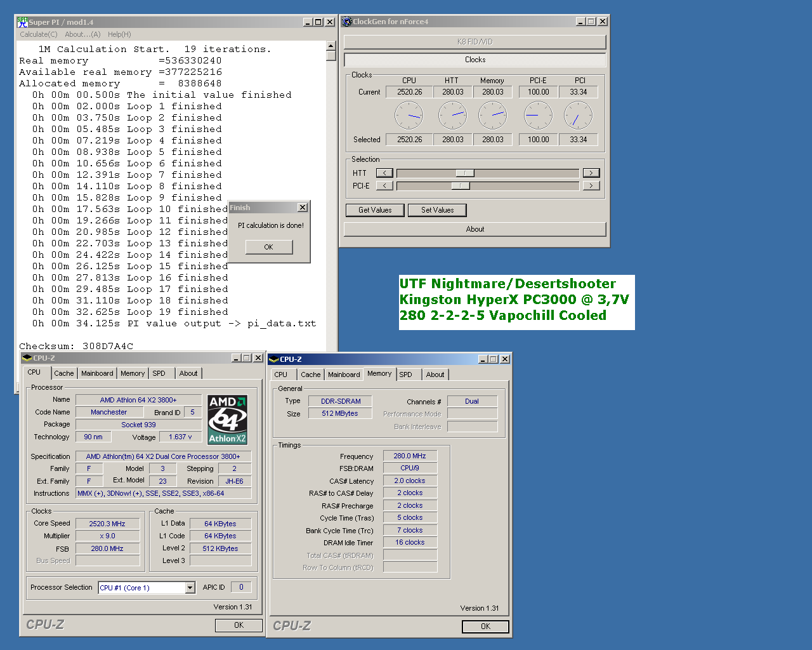Open About menu in Super PI
This screenshot has height=650, width=812.
pos(82,34)
